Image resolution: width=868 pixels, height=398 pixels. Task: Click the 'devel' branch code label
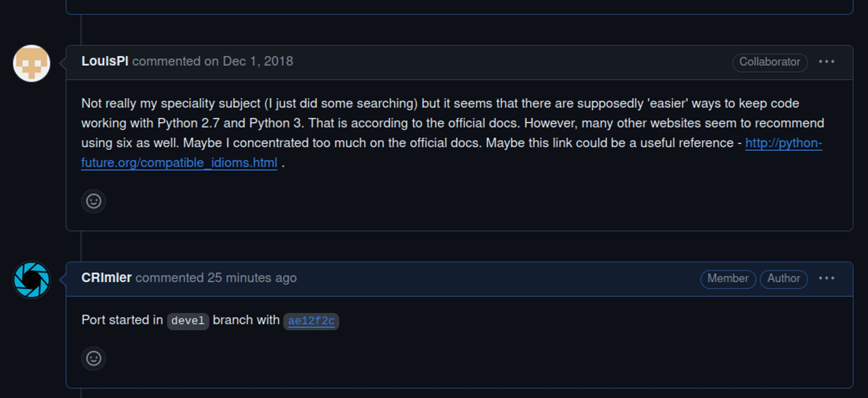pos(188,321)
